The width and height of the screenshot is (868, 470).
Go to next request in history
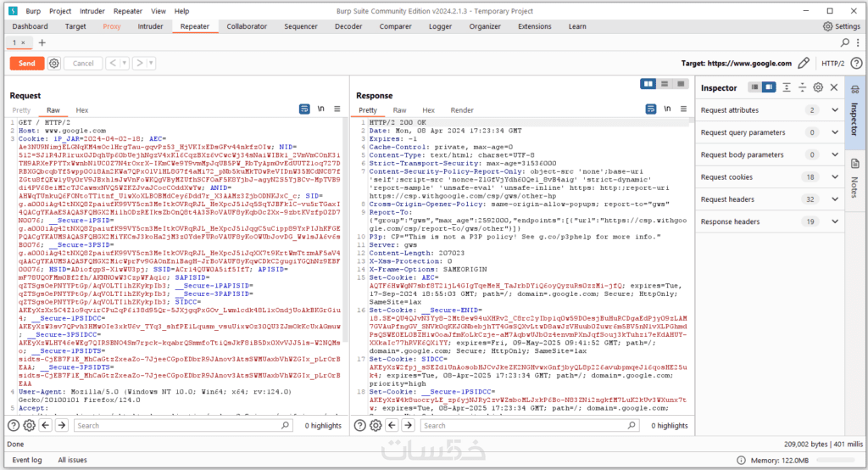click(140, 63)
